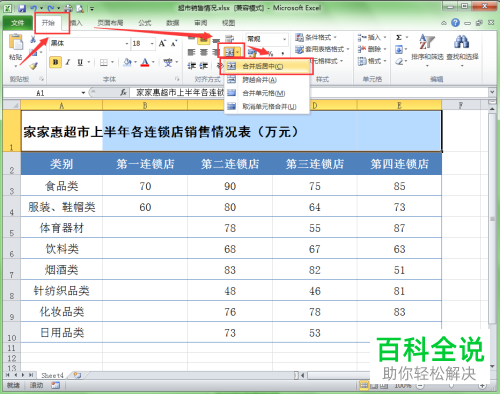The width and height of the screenshot is (500, 394).
Task: Select unmerge cells 取消单元格合并(U) menu item
Action: 267,107
